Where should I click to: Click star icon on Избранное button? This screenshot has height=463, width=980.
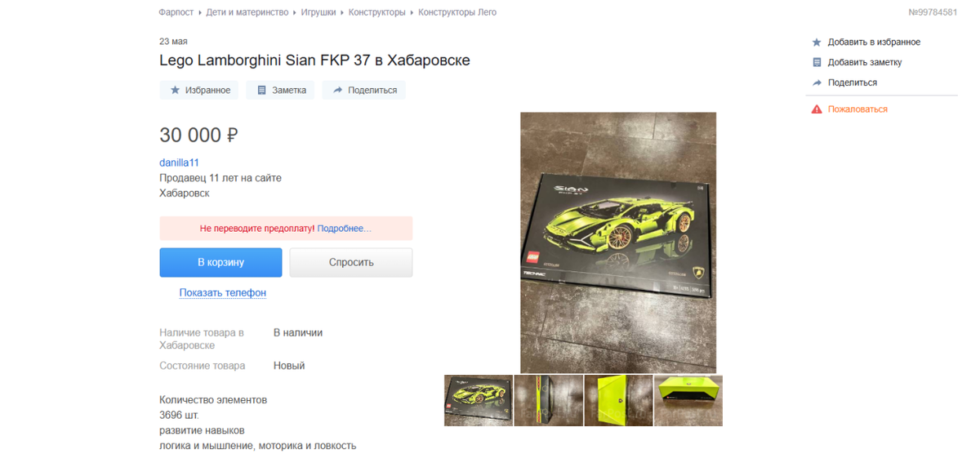point(175,91)
